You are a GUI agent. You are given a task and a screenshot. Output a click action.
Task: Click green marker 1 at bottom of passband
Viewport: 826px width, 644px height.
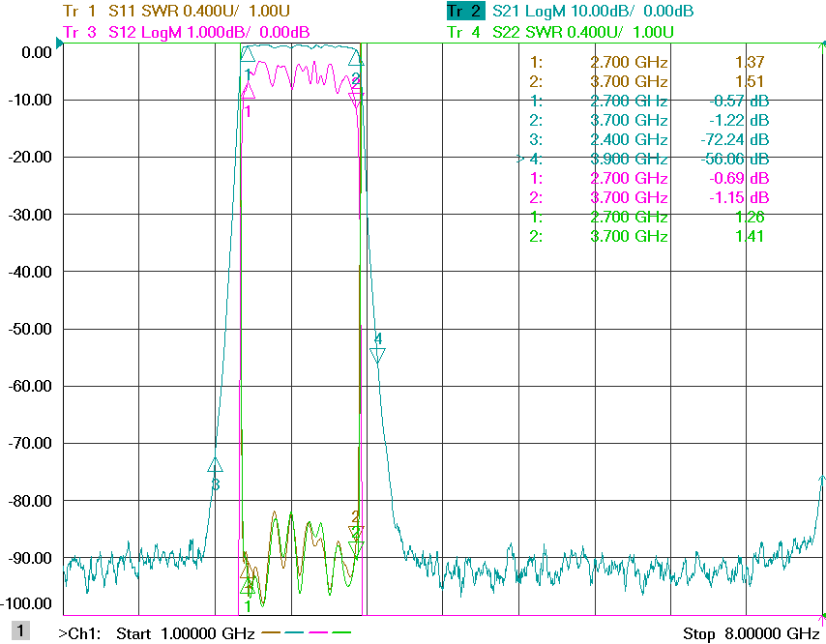[x=248, y=586]
